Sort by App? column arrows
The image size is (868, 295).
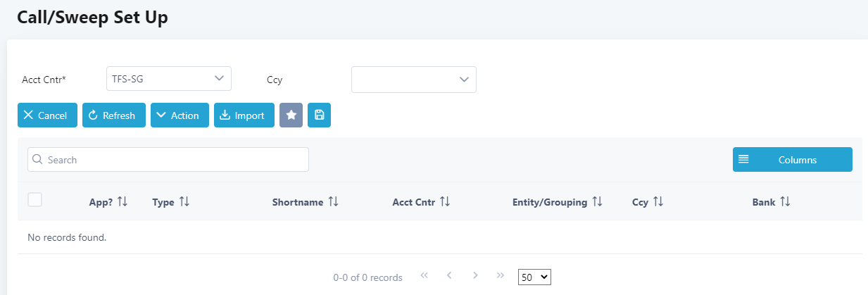122,202
